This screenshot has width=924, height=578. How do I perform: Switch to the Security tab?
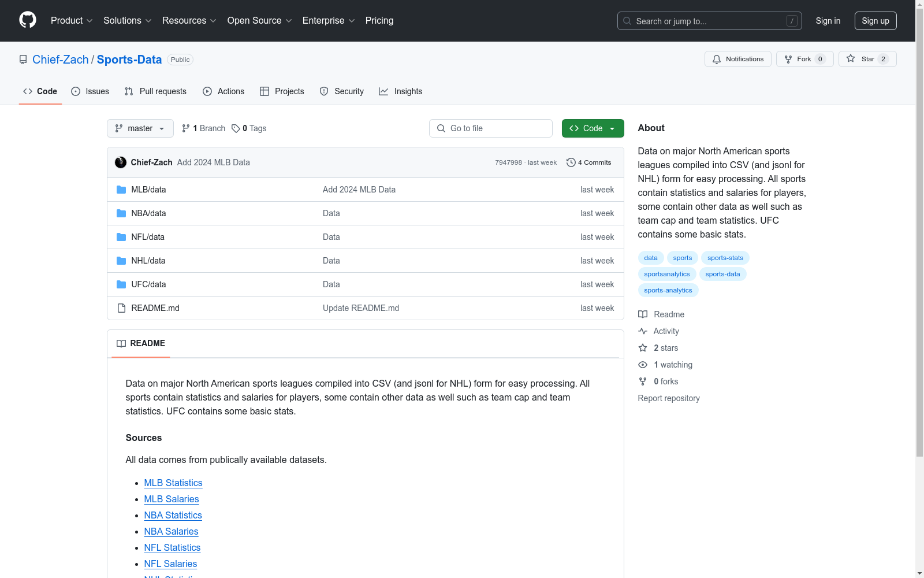[x=342, y=91]
